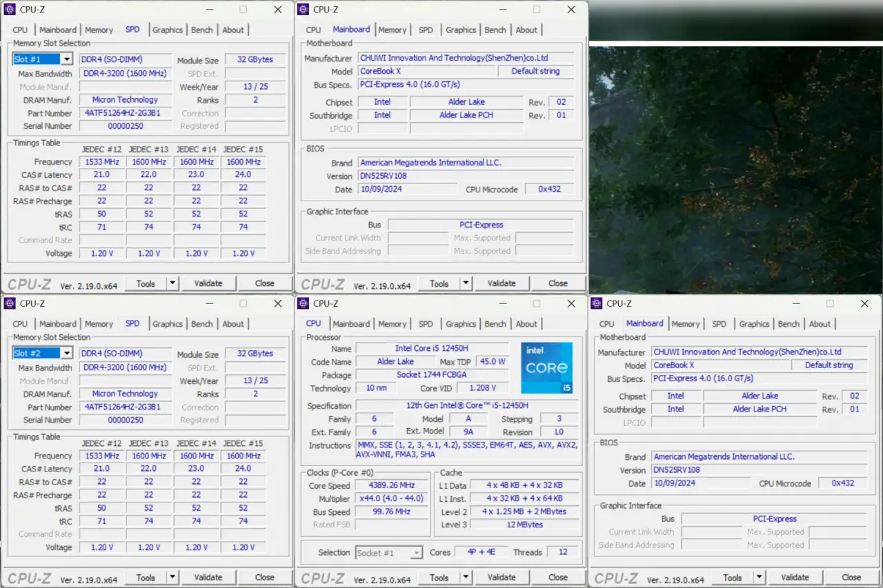Click DDR4-3200 (1600 MHz) field in Slot #2 window

tap(125, 367)
